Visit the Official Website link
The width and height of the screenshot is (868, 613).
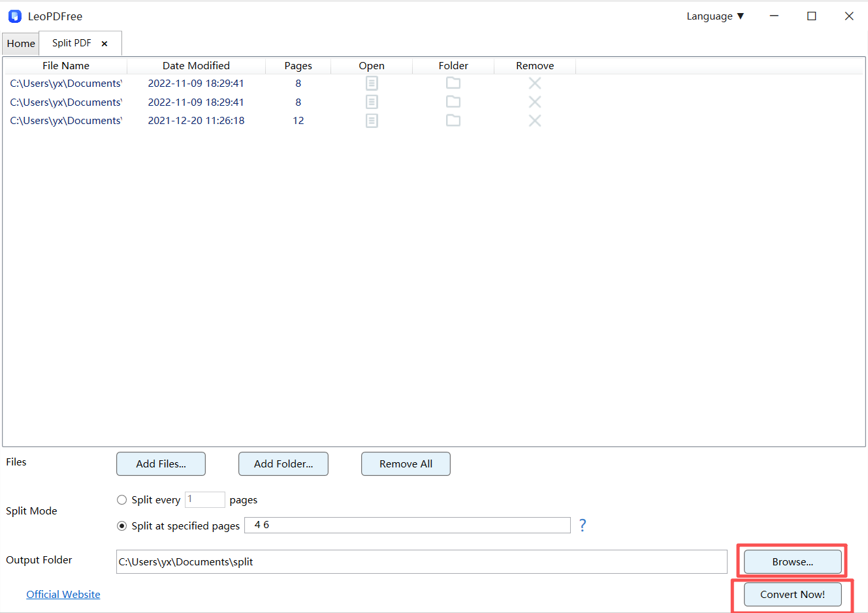63,595
